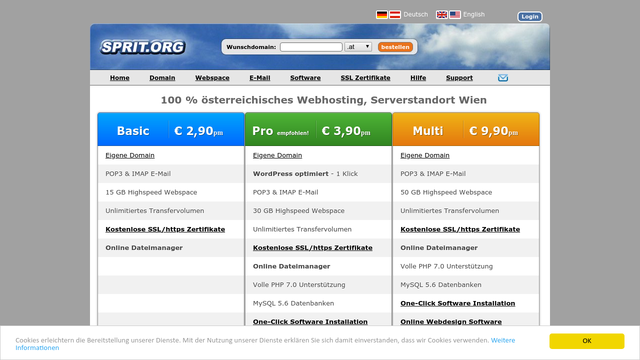Click 'MySQL 5.6 Datenbanken' in the Pro plan
Image resolution: width=640 pixels, height=360 pixels.
point(293,303)
